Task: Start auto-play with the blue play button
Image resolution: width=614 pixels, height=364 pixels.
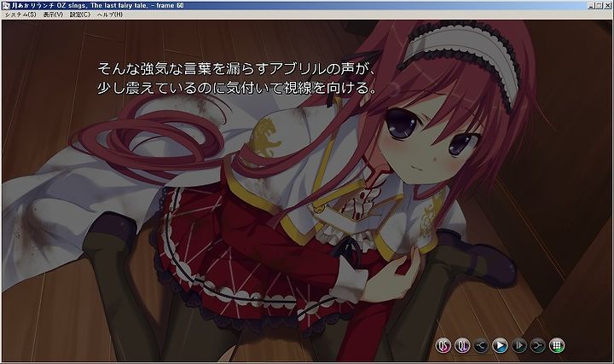Action: pyautogui.click(x=500, y=345)
